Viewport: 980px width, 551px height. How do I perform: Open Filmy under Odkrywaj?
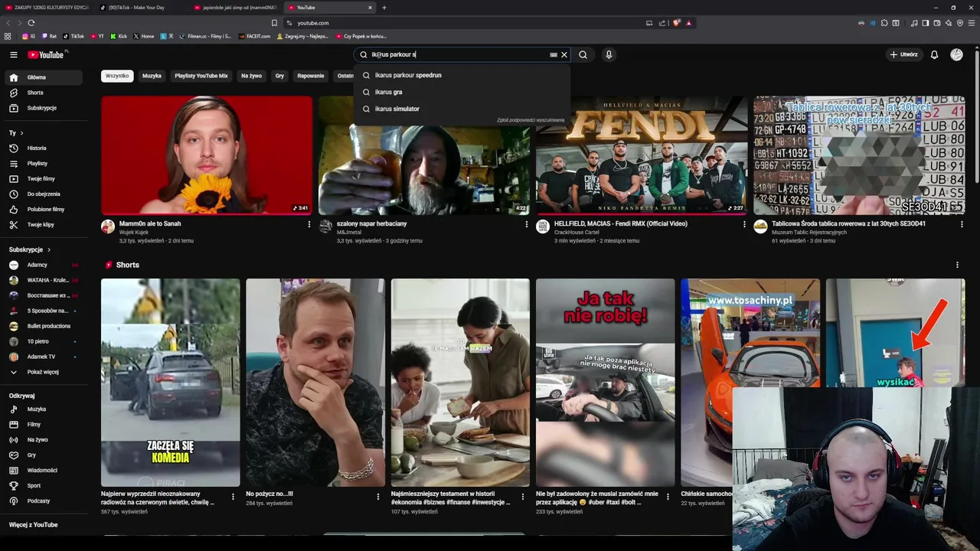coord(44,425)
